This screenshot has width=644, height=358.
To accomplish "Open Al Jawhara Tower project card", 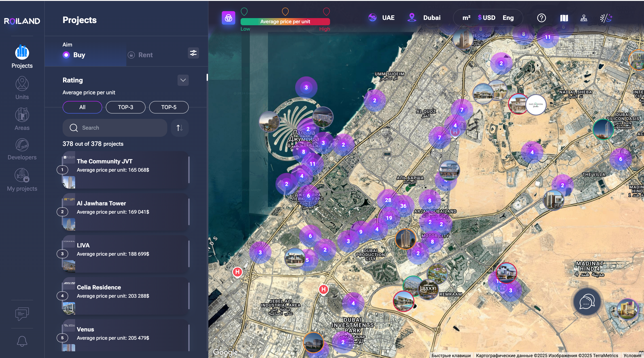I will pos(125,212).
